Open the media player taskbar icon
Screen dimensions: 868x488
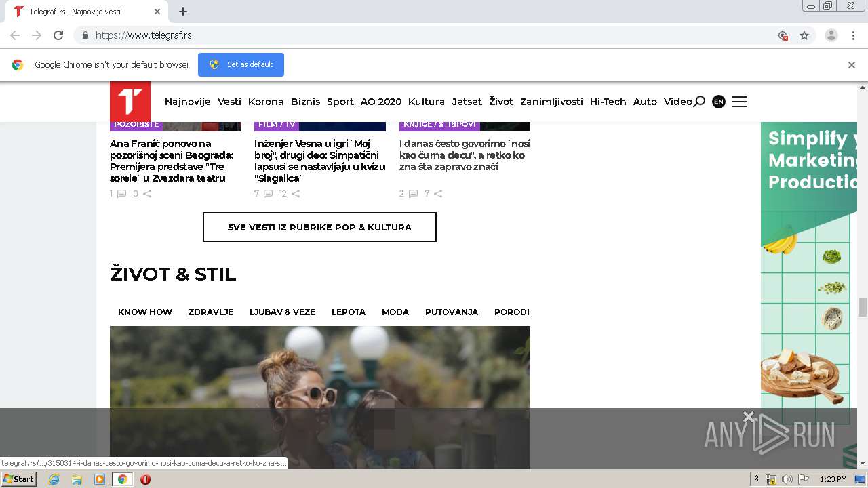coord(100,479)
